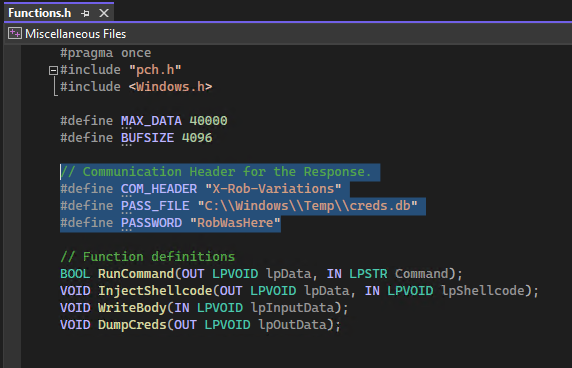Viewport: 572px width, 368px height.
Task: Close the Functions.h tab
Action: point(104,13)
